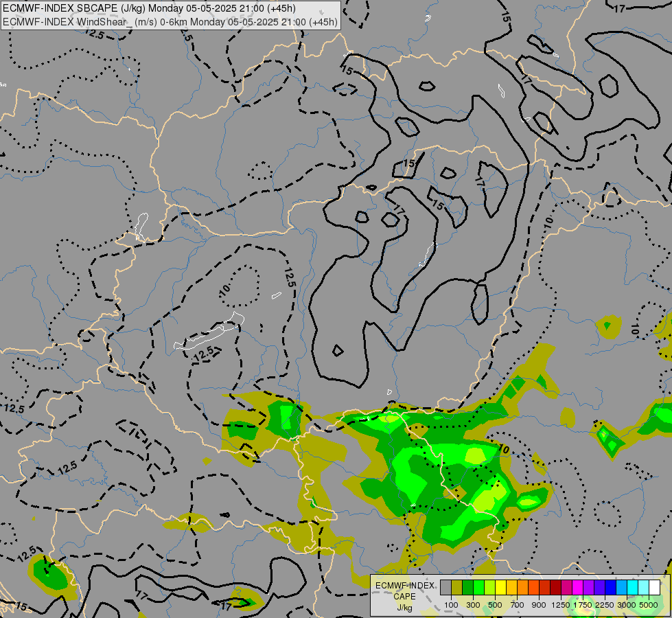This screenshot has height=618, width=672.
Task: Click the '1750' legend scale value
Action: [x=583, y=605]
